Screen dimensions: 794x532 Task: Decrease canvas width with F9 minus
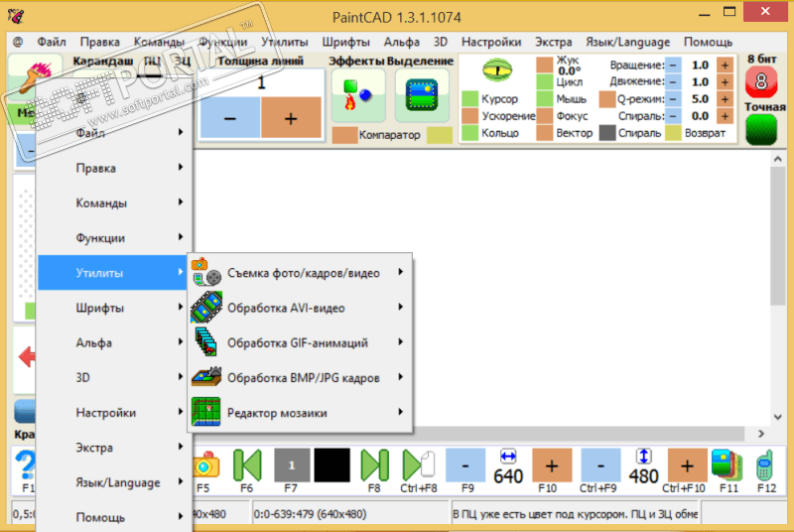coord(465,465)
